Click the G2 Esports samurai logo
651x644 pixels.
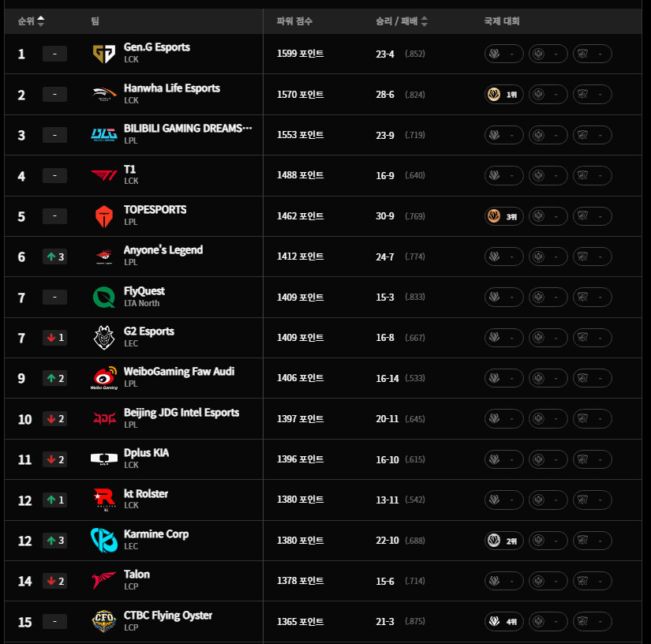tap(104, 338)
